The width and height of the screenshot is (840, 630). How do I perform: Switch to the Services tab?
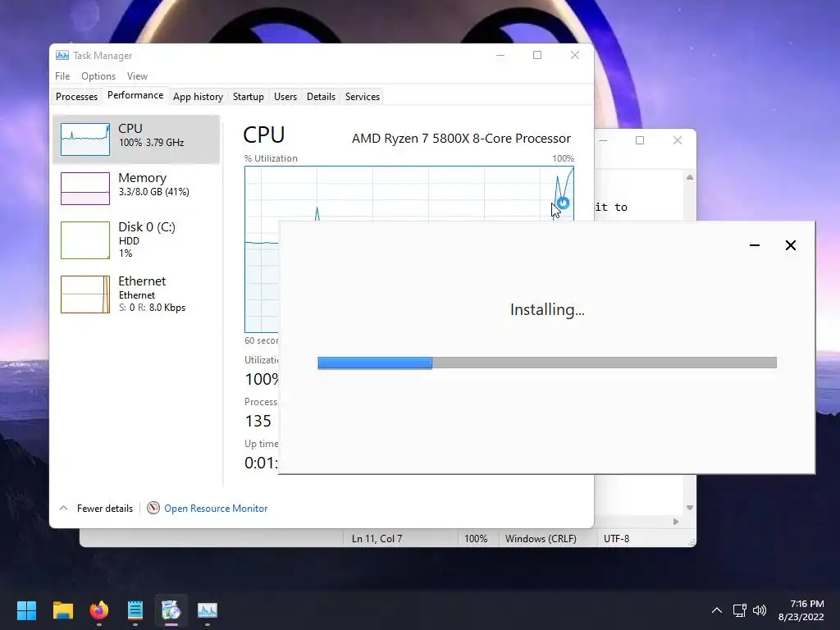(362, 97)
